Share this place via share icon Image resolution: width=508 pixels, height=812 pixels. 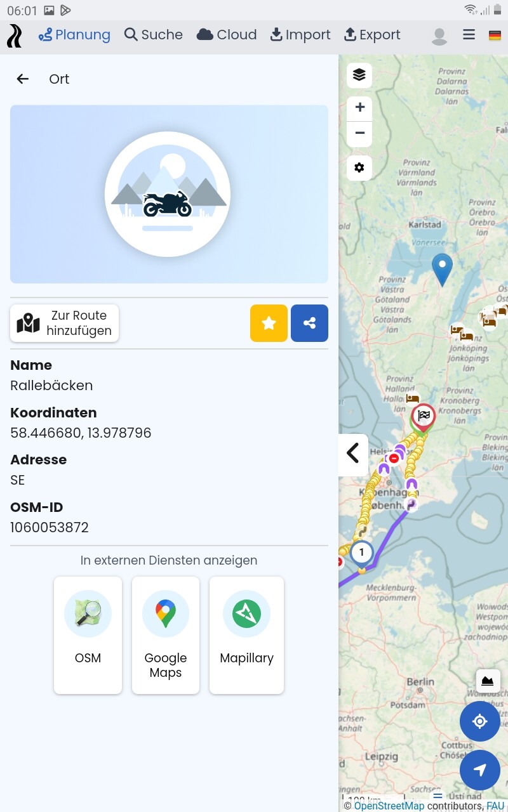point(309,324)
